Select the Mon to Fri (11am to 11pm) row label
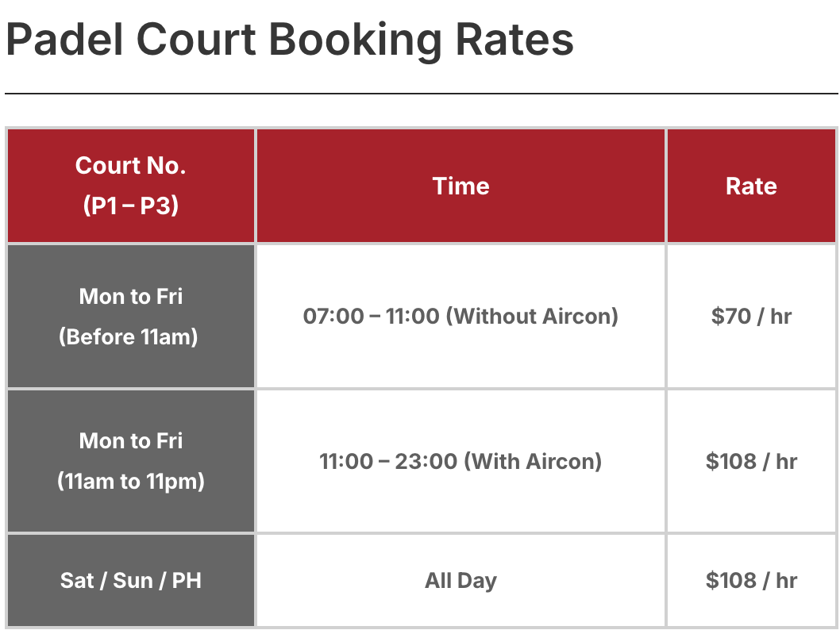840x630 pixels. 131,461
